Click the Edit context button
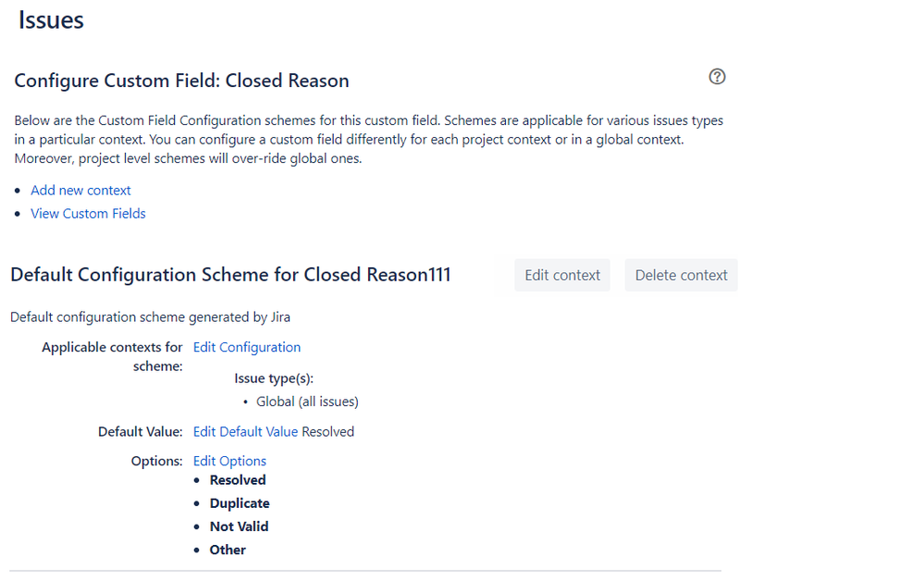This screenshot has width=924, height=582. [562, 275]
